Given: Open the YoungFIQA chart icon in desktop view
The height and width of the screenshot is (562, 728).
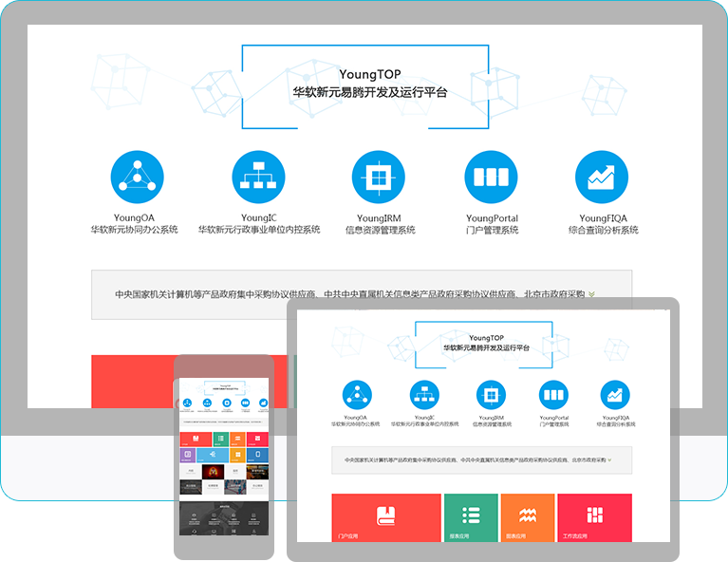Looking at the screenshot, I should pos(602,177).
